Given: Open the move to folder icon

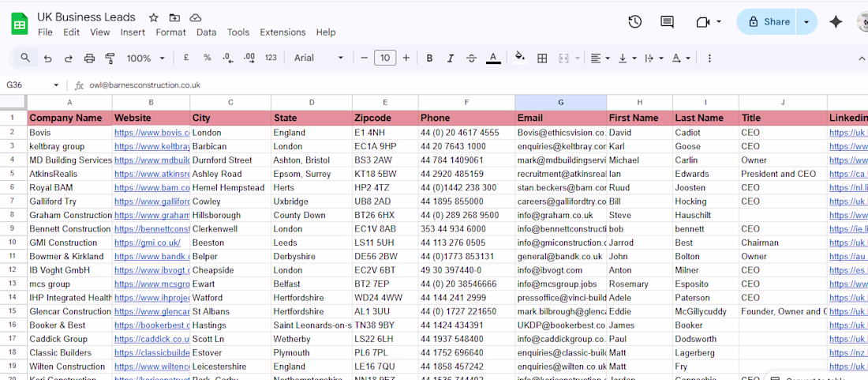Looking at the screenshot, I should (174, 17).
